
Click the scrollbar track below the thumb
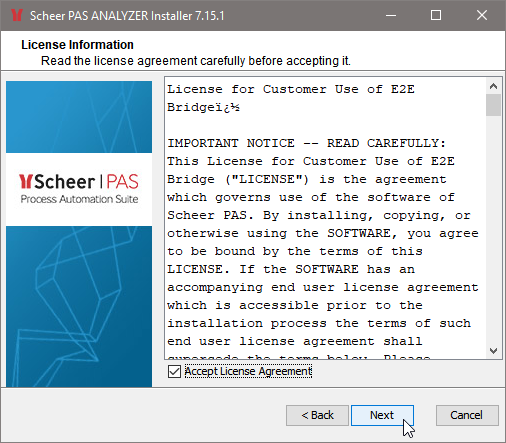click(x=494, y=230)
